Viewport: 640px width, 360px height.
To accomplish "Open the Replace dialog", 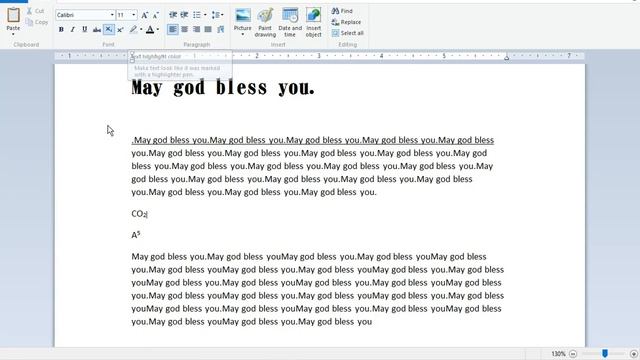I will point(347,22).
